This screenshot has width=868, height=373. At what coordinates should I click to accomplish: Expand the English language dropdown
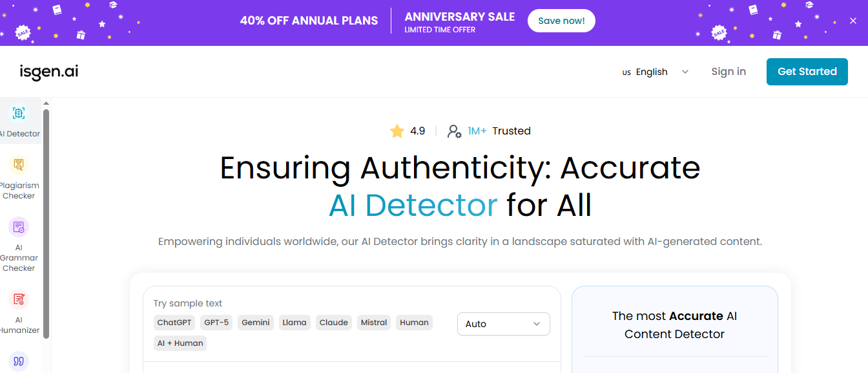[x=656, y=72]
